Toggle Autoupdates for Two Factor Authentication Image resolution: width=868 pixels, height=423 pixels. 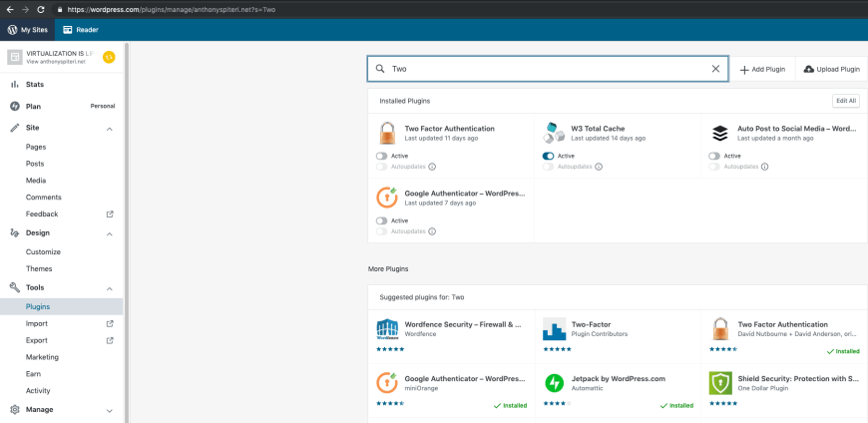click(x=381, y=167)
